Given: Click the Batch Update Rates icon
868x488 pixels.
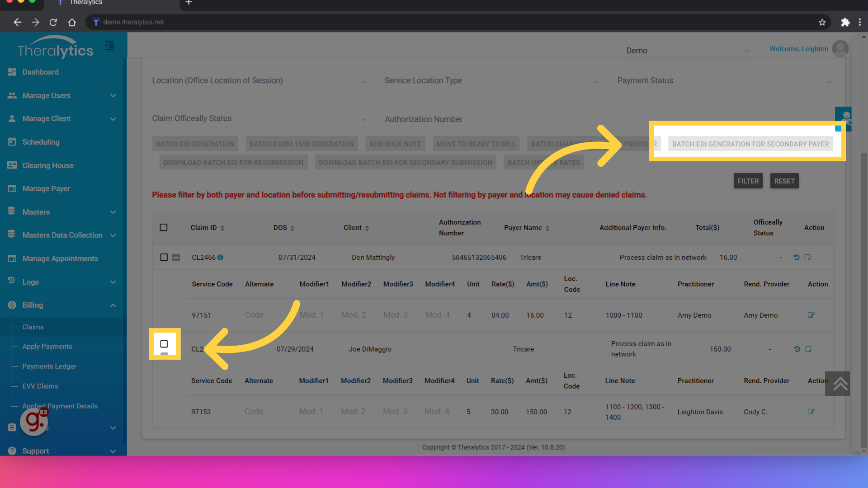Looking at the screenshot, I should click(544, 162).
